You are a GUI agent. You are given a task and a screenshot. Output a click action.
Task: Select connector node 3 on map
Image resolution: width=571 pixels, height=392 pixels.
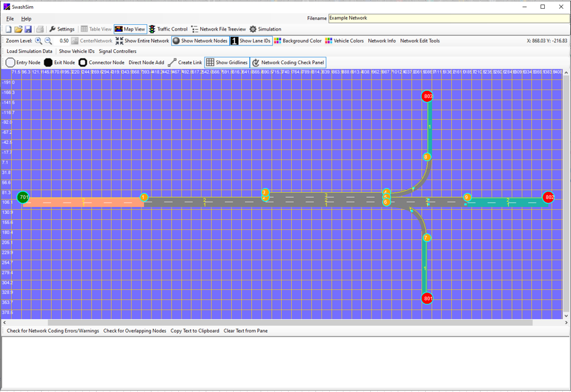point(265,192)
